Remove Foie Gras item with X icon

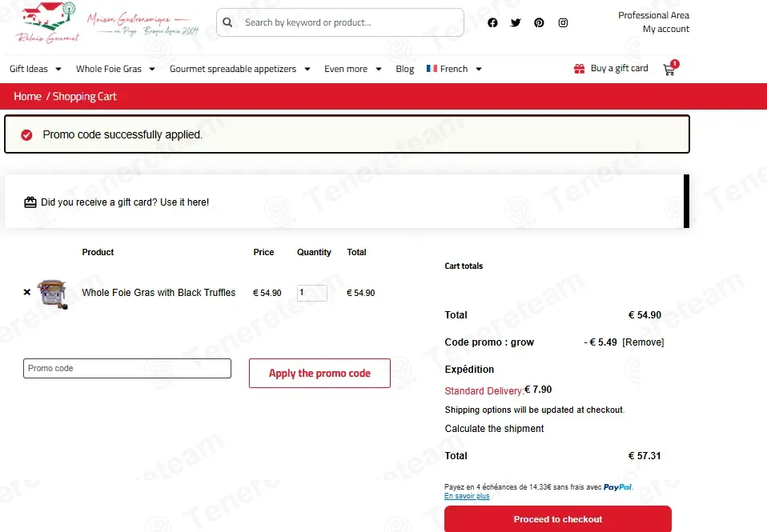(x=27, y=292)
